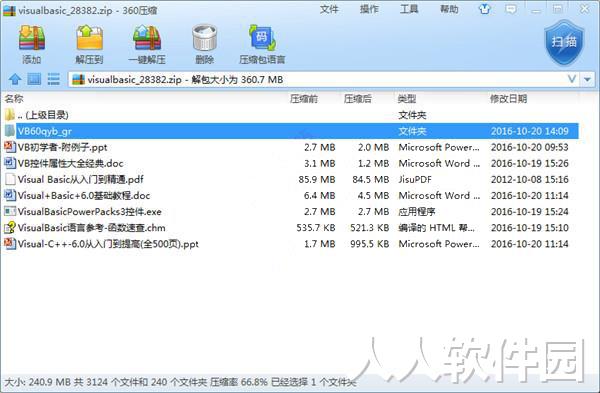
Task: Open the 工具 menu
Action: (x=409, y=9)
